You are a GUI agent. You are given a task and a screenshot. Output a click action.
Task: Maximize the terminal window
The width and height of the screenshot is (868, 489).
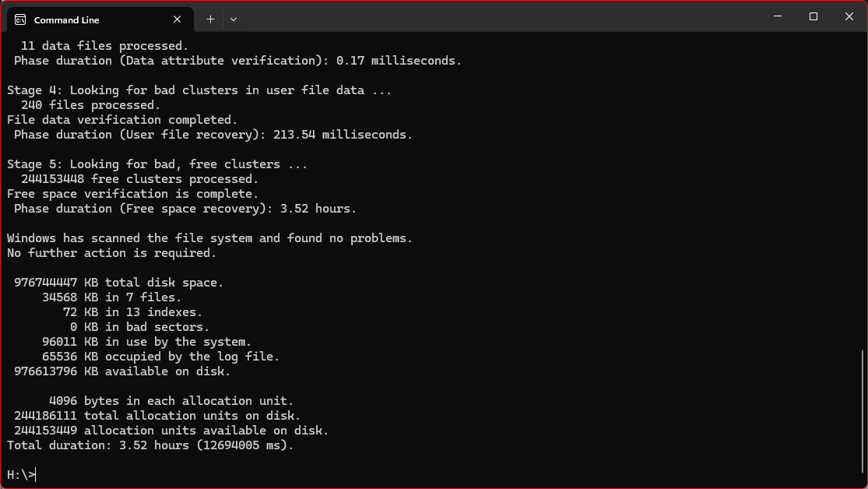coord(813,16)
